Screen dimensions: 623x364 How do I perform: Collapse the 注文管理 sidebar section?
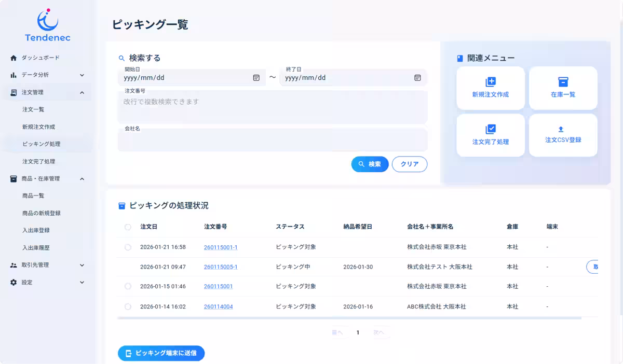pyautogui.click(x=82, y=92)
